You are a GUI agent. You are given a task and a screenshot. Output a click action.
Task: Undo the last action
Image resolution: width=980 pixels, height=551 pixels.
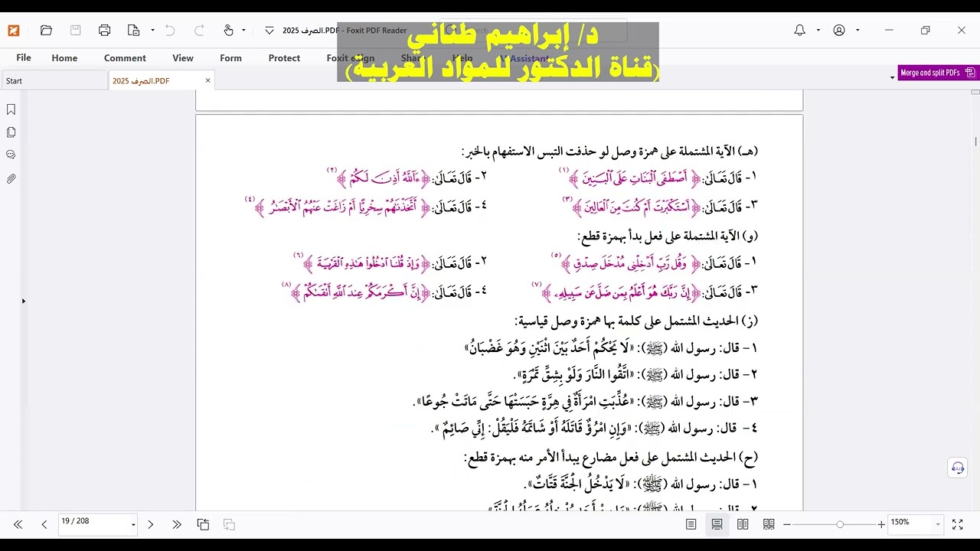tap(170, 31)
